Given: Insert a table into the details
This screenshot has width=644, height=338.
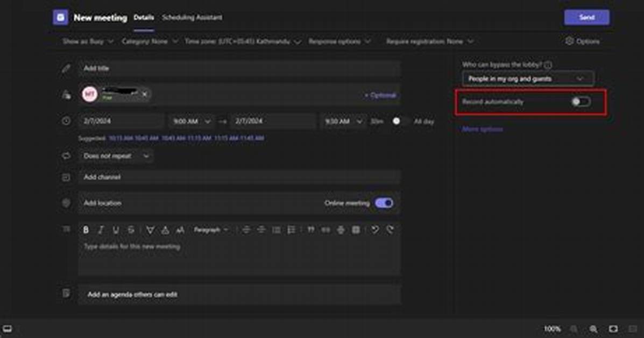Looking at the screenshot, I should pyautogui.click(x=356, y=230).
